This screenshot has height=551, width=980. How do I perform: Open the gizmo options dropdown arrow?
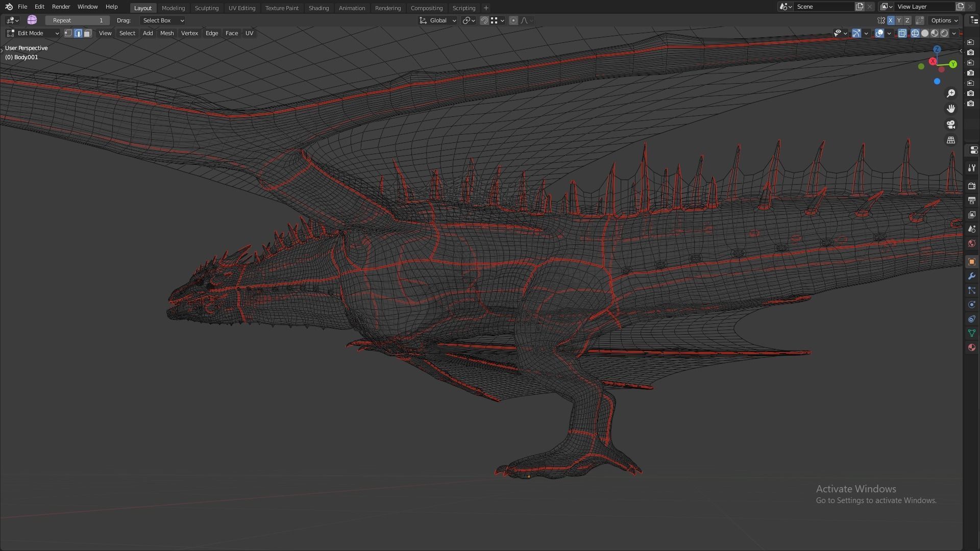[x=866, y=33]
